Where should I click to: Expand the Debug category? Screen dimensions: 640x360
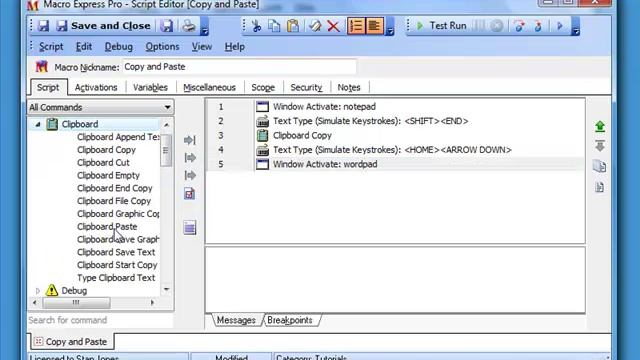coord(38,291)
